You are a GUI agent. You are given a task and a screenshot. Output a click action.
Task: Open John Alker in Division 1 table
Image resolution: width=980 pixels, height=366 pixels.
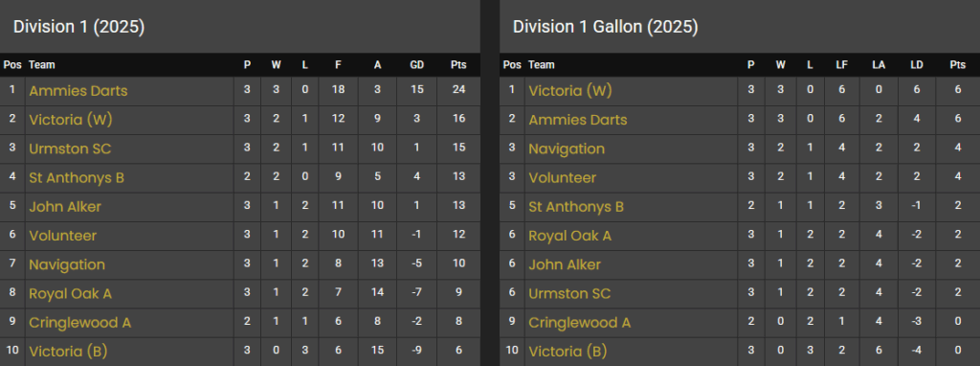(65, 206)
